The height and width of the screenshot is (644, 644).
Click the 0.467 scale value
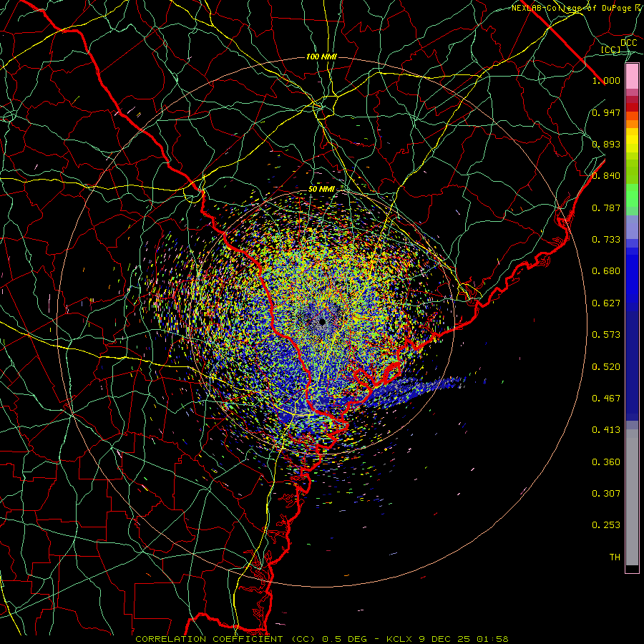click(x=606, y=399)
